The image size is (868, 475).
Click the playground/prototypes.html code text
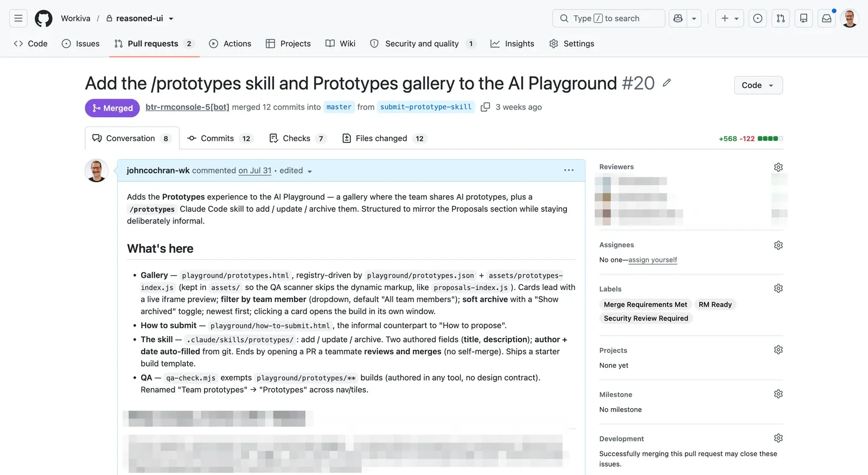[x=235, y=275]
